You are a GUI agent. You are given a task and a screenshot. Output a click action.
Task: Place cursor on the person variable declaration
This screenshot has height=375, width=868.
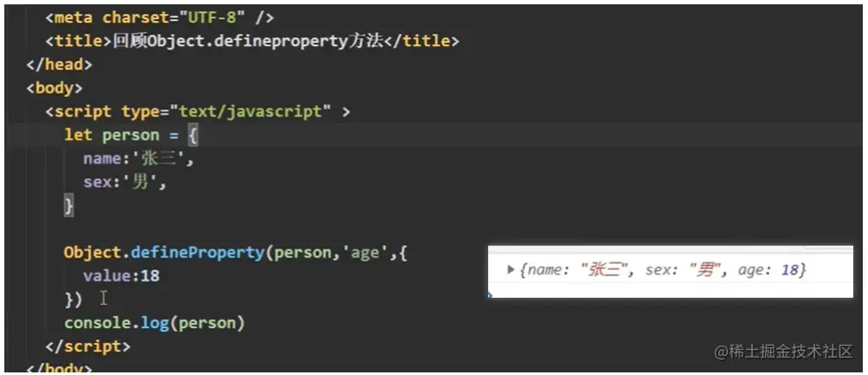[x=131, y=134]
